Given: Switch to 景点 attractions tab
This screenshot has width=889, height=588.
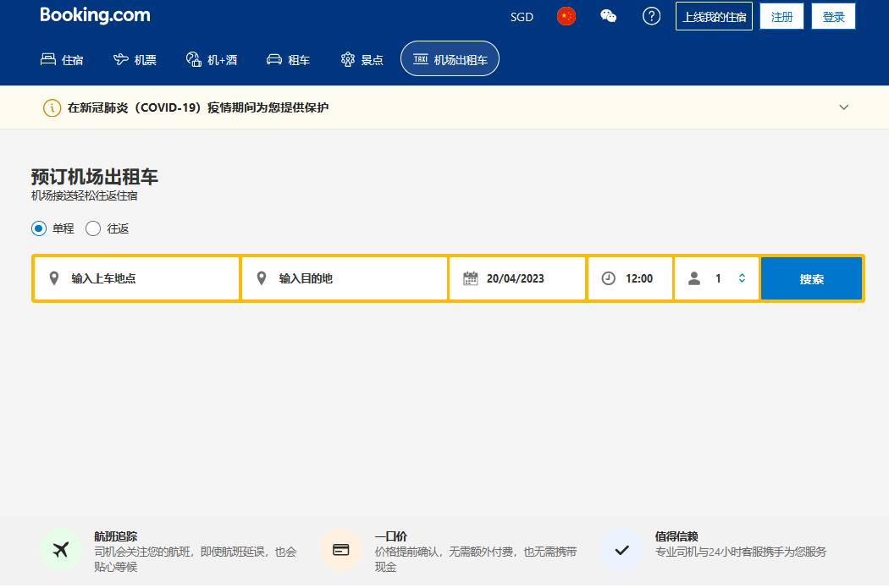Looking at the screenshot, I should [x=362, y=59].
